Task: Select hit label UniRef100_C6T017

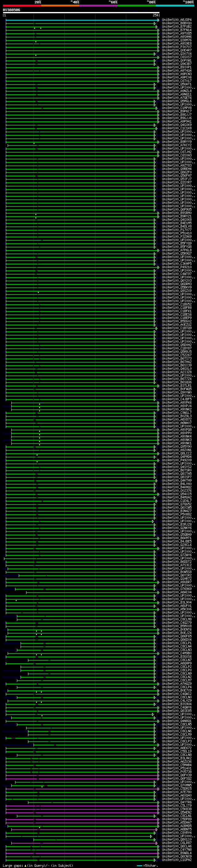Action: (177, 81)
